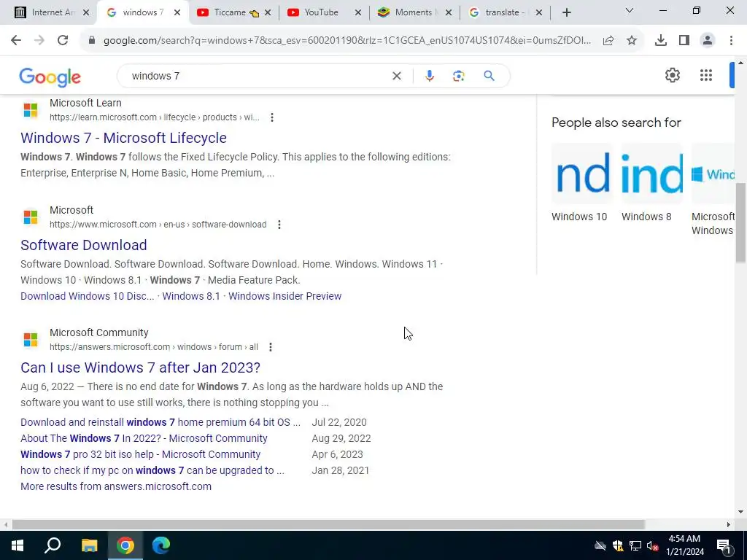Image resolution: width=747 pixels, height=560 pixels.
Task: Open Windows 7 - Microsoft Lifecycle result
Action: point(123,138)
